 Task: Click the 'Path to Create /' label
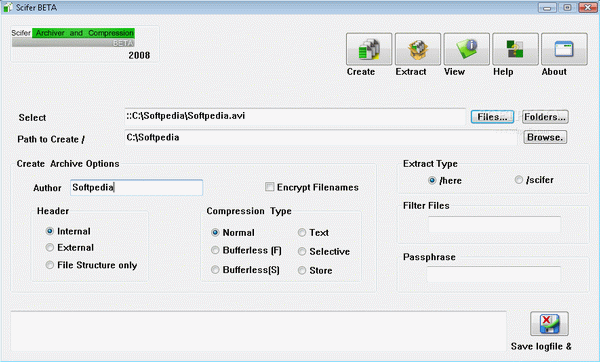(51, 139)
